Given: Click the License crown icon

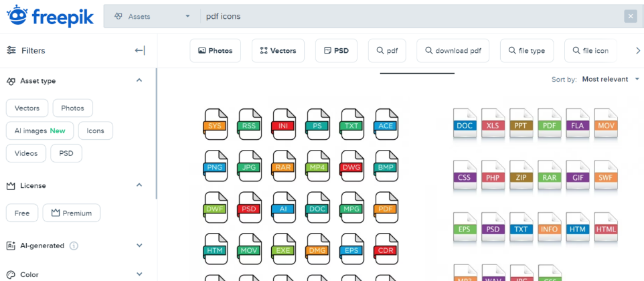Looking at the screenshot, I should click(x=11, y=185).
